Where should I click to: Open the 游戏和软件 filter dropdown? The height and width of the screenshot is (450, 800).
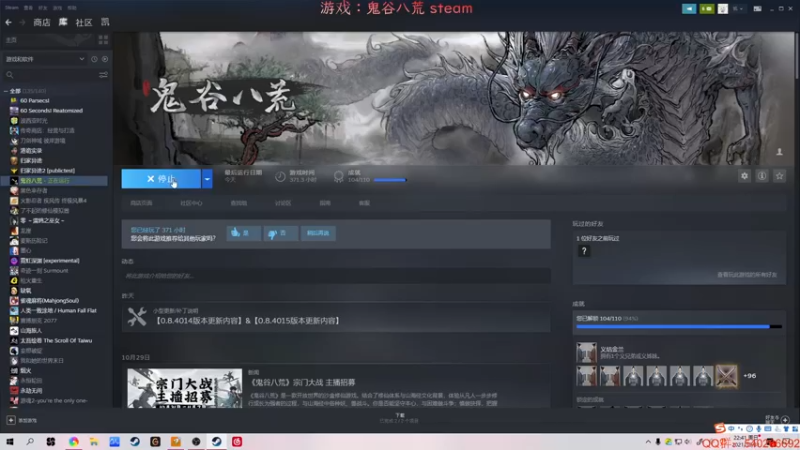[x=45, y=59]
